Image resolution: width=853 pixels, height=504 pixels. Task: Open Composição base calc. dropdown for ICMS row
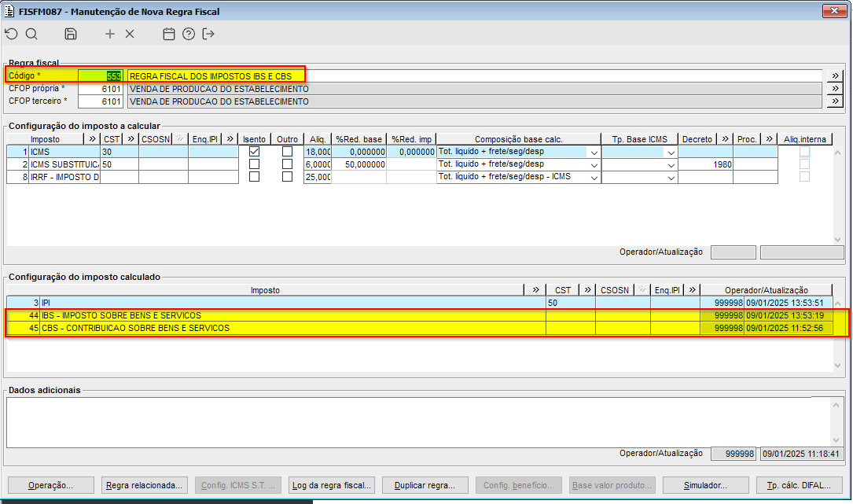[x=594, y=152]
